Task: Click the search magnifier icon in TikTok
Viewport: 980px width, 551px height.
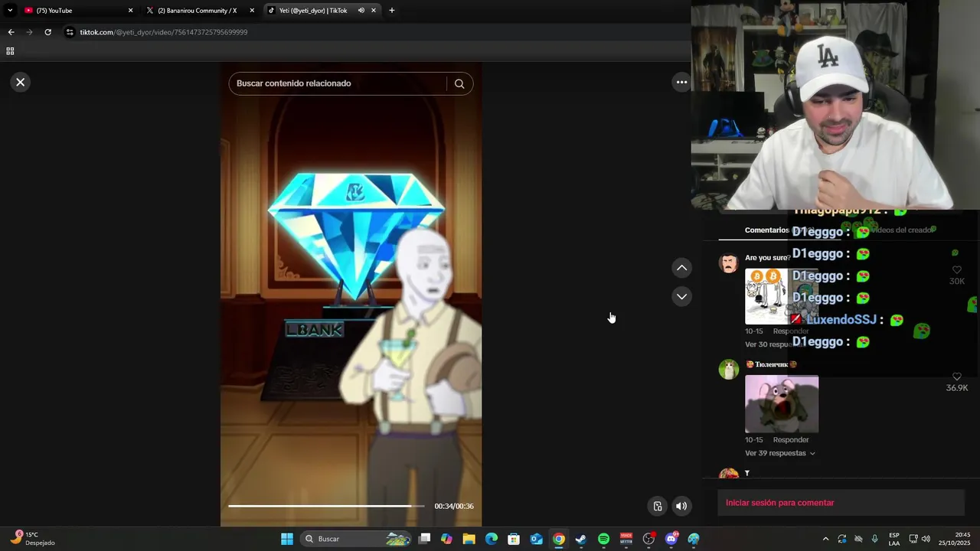Action: [x=459, y=83]
